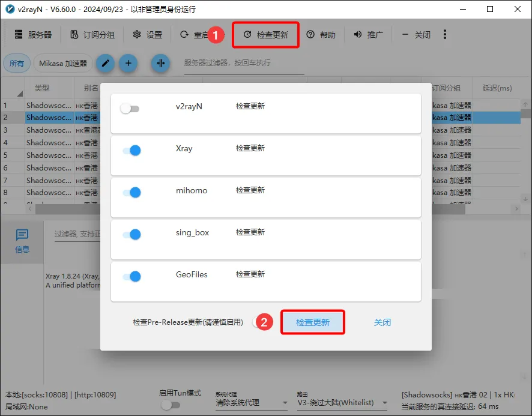Click the Xray label in the update dialog

184,149
